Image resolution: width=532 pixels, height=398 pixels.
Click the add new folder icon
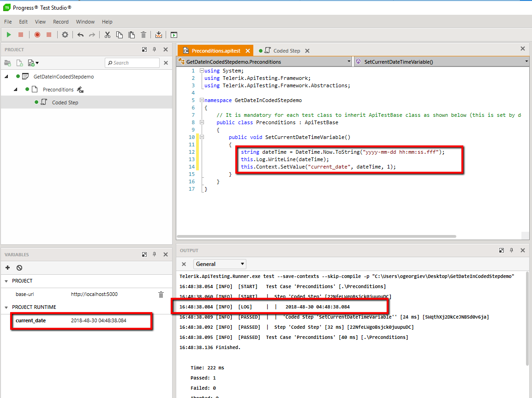pyautogui.click(x=7, y=63)
